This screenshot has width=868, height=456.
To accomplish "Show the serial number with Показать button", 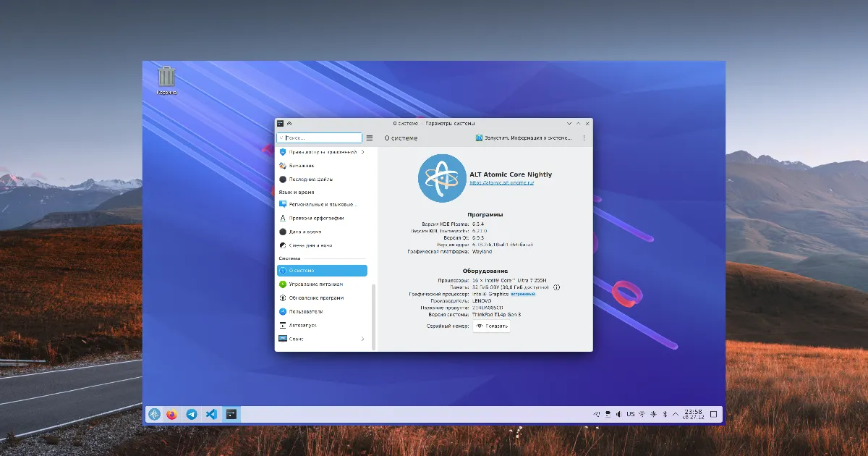I will coord(492,326).
